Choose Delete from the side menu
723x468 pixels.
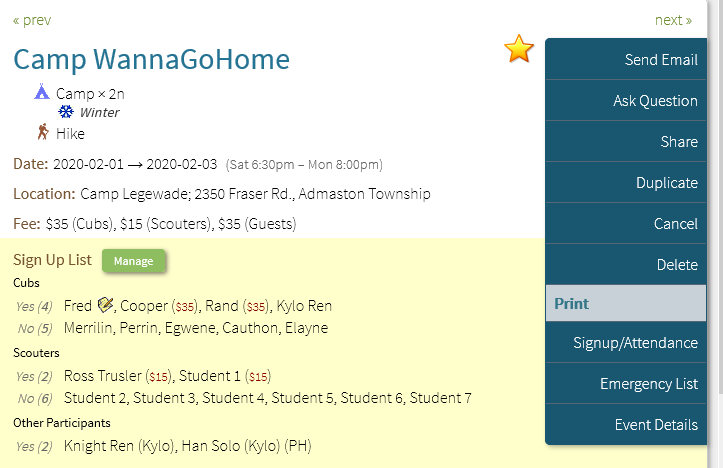(x=626, y=265)
